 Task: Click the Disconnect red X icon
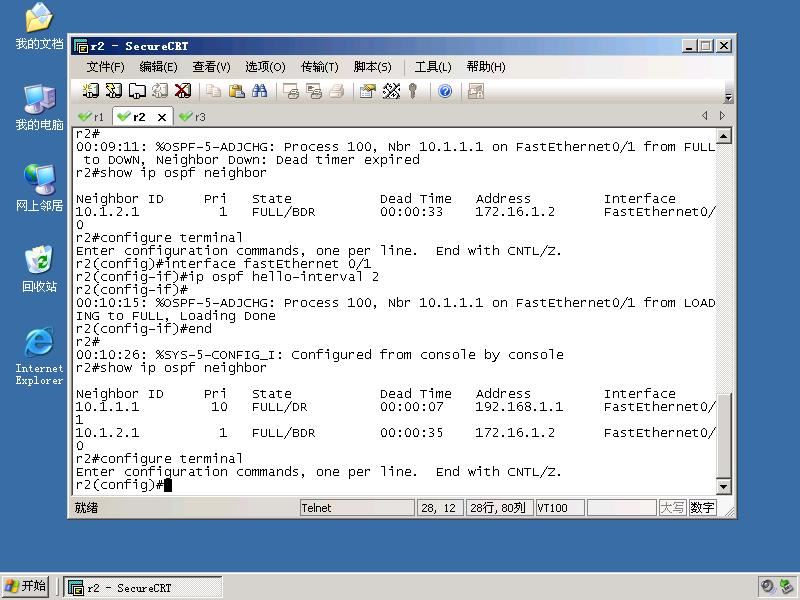183,91
